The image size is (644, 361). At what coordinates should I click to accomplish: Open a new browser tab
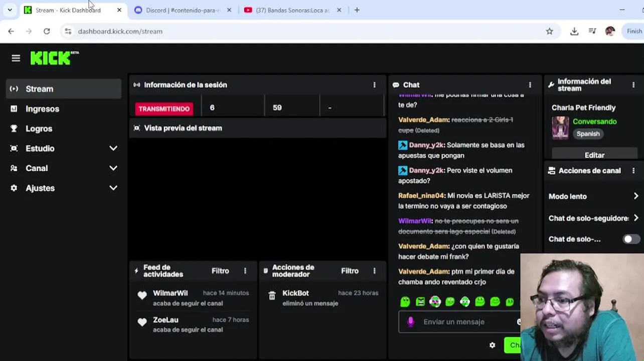[x=357, y=10]
